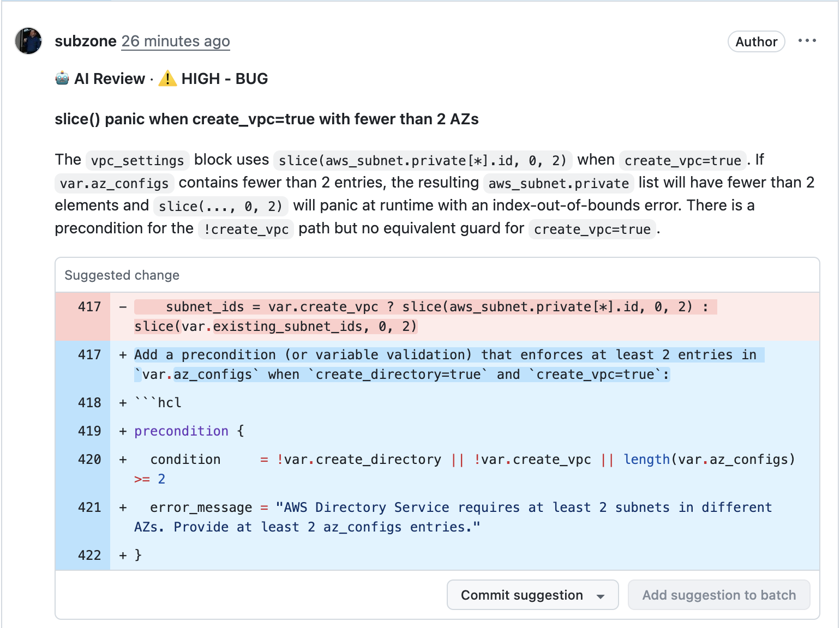Click removed line 417 in the diff
Viewport: 840px width, 628px height.
382,306
